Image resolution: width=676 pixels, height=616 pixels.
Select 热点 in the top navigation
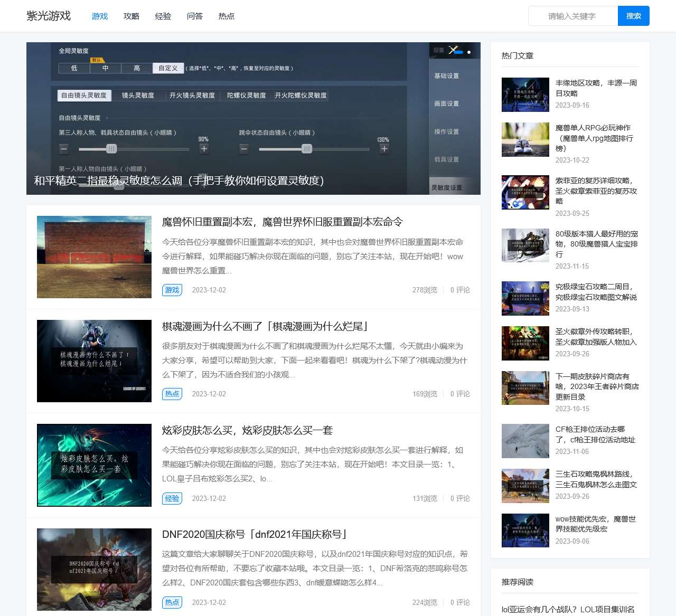226,16
